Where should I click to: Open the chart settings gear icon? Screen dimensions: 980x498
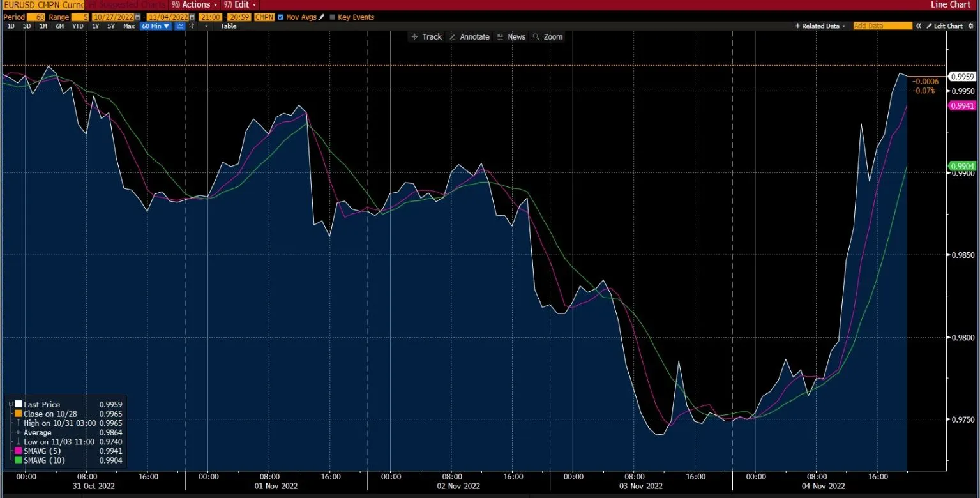(971, 26)
